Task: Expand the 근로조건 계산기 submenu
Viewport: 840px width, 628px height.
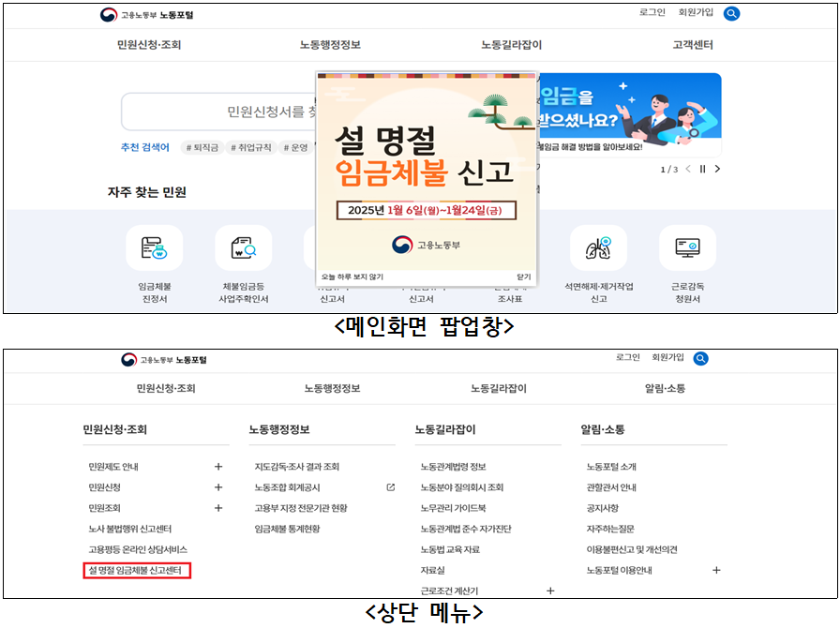Action: click(x=550, y=591)
